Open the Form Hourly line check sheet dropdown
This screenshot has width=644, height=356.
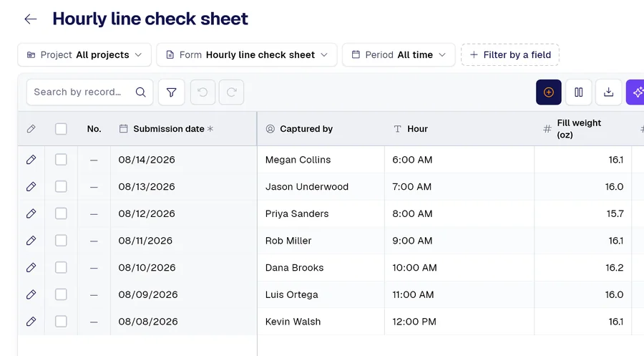tap(247, 54)
